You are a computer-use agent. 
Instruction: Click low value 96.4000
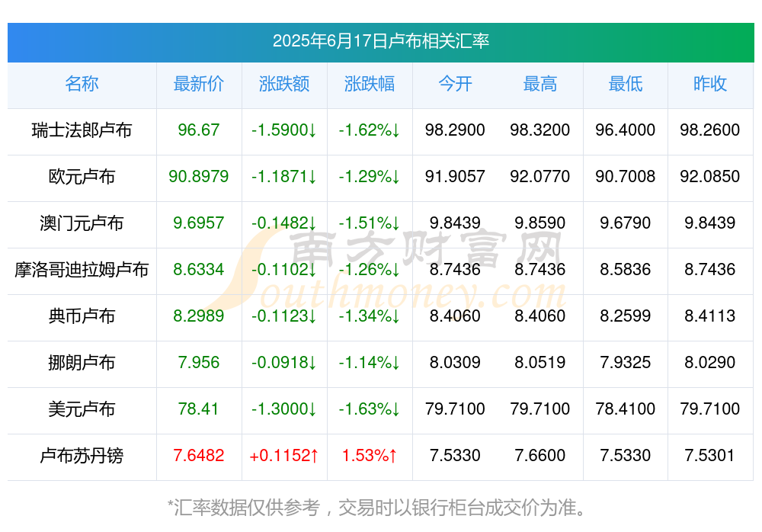pyautogui.click(x=626, y=130)
